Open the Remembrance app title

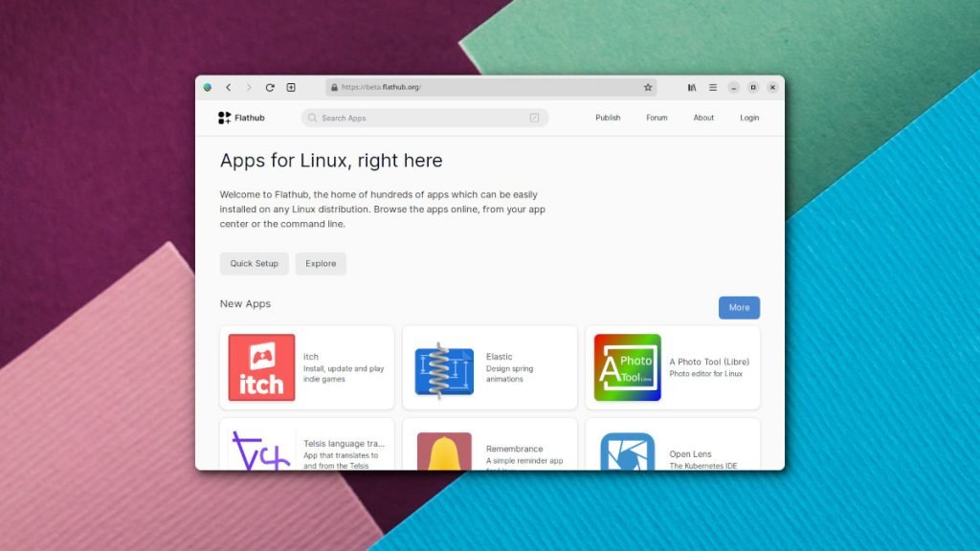point(514,449)
